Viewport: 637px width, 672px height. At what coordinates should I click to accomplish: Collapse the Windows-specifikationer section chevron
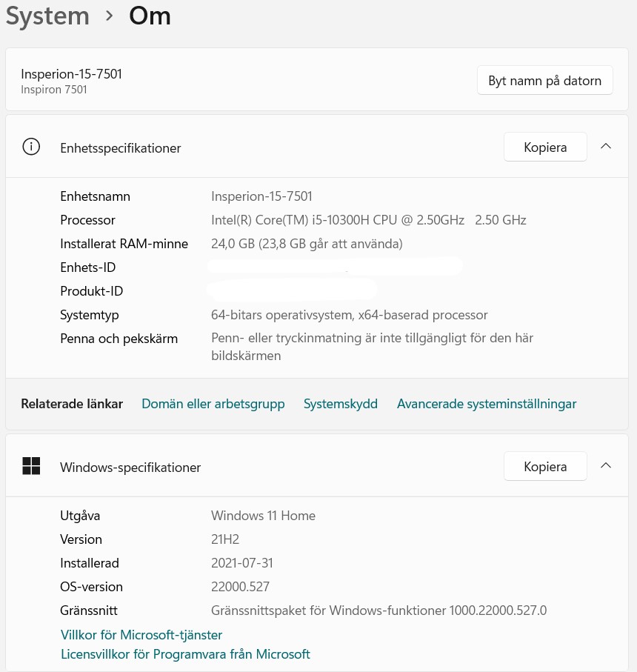606,465
